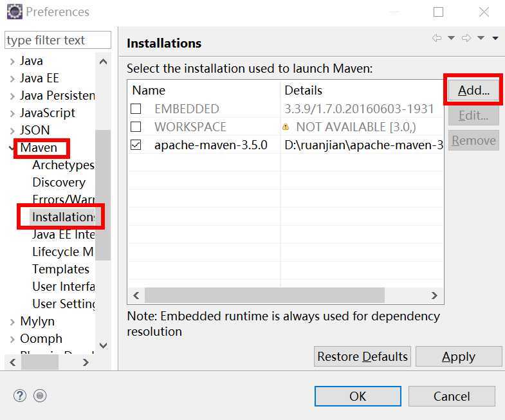This screenshot has height=420, width=505.
Task: Click the tree vertical scrollbar thumb
Action: (x=103, y=195)
